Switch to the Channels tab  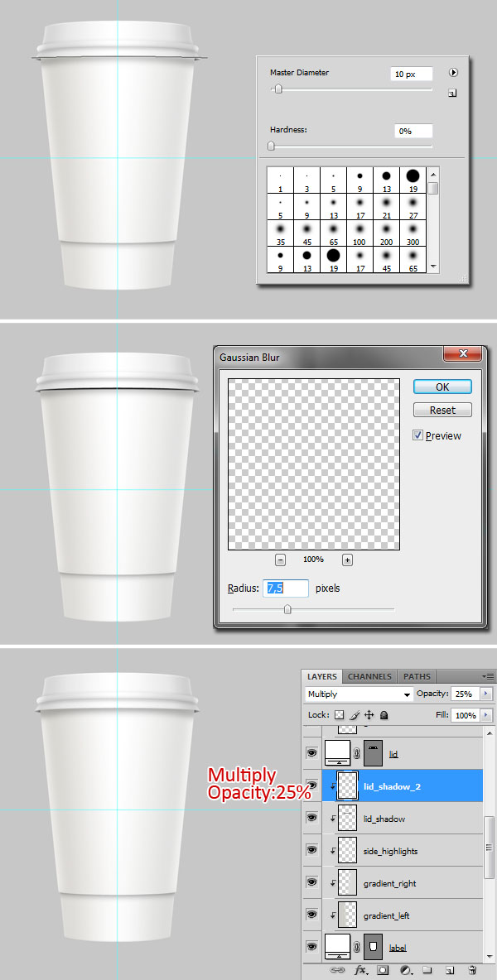coord(369,676)
